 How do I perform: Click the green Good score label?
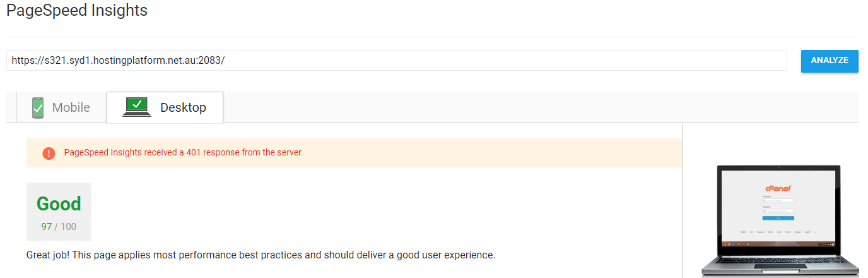[59, 204]
